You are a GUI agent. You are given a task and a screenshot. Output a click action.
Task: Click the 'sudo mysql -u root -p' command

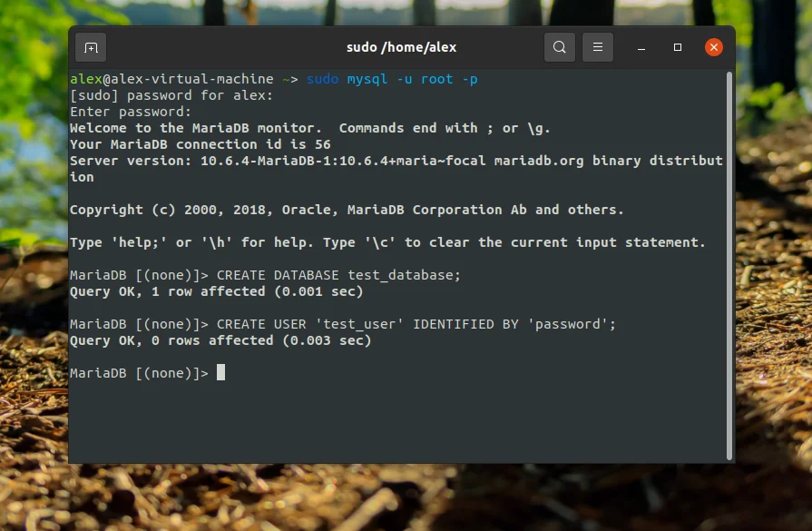point(392,79)
